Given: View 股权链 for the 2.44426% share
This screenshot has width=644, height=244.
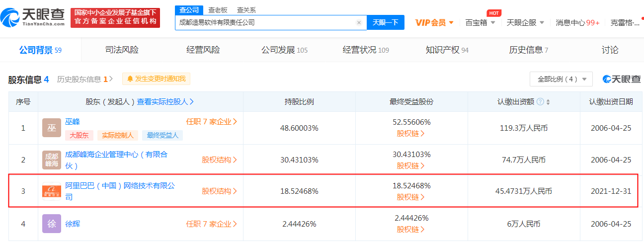Looking at the screenshot, I should click(x=411, y=229).
